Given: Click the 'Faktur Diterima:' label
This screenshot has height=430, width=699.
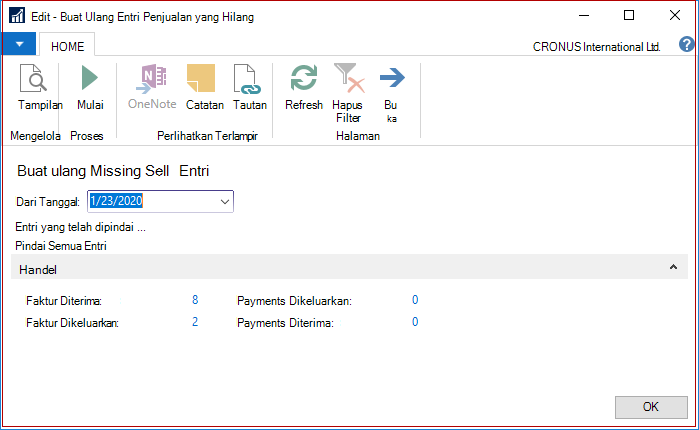Looking at the screenshot, I should point(64,301).
